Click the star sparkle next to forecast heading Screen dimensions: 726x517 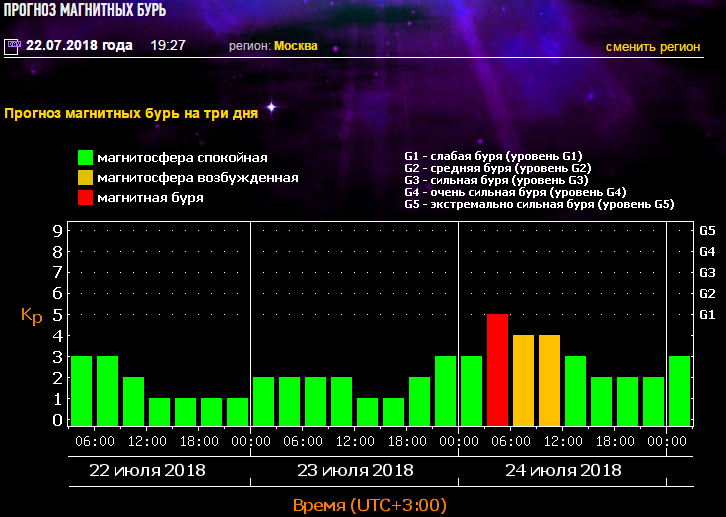270,107
